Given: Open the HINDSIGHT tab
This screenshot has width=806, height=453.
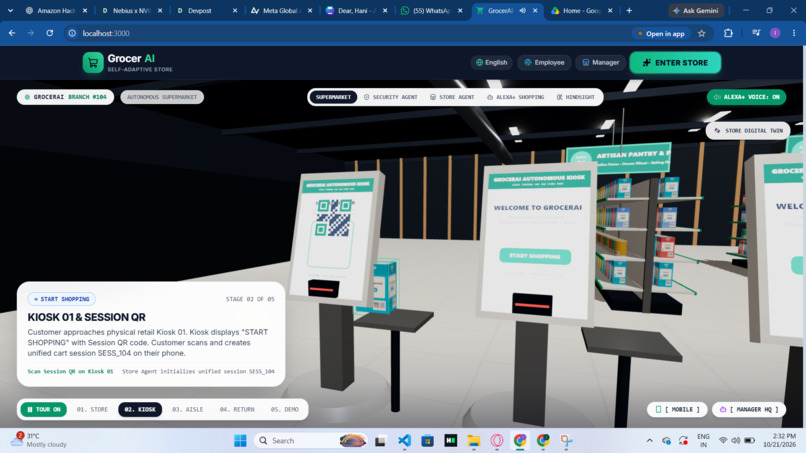Looking at the screenshot, I should tap(576, 97).
